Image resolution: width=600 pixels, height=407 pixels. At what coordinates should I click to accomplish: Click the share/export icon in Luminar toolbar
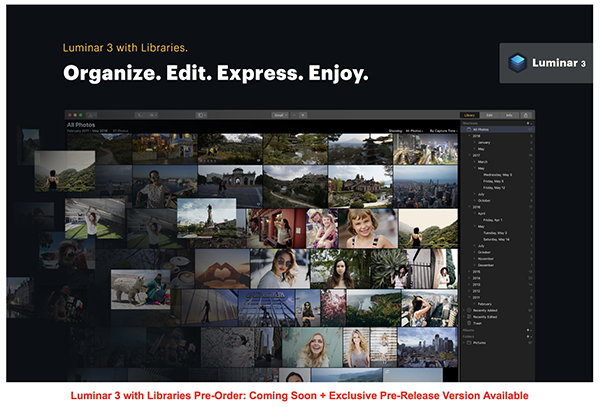click(526, 115)
